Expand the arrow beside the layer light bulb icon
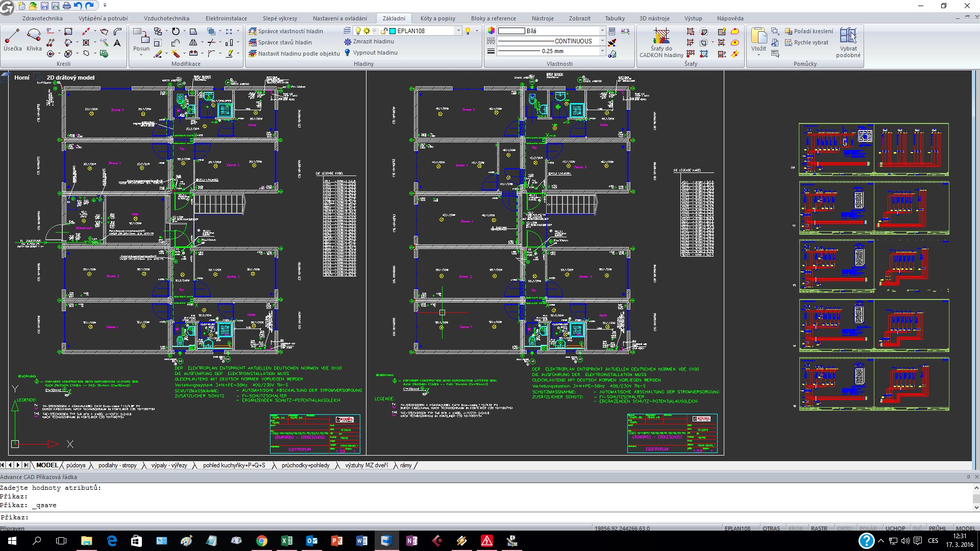The width and height of the screenshot is (980, 551). point(477,31)
